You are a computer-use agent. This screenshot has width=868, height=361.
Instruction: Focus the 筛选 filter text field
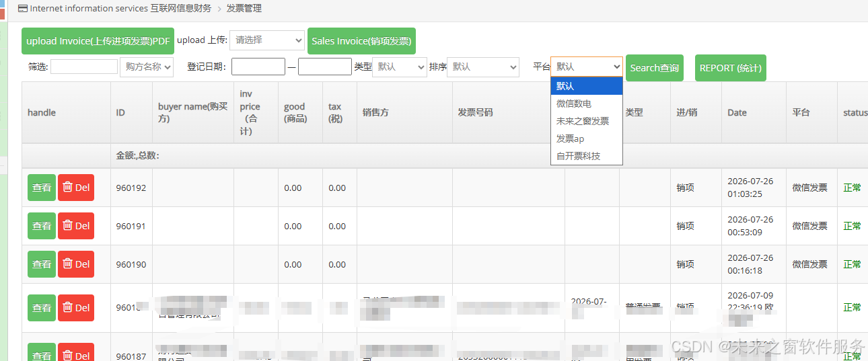(84, 67)
